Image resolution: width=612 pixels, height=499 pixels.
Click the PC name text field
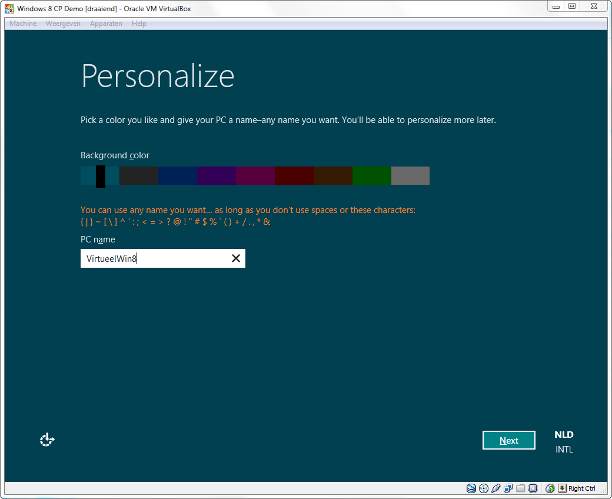point(163,258)
